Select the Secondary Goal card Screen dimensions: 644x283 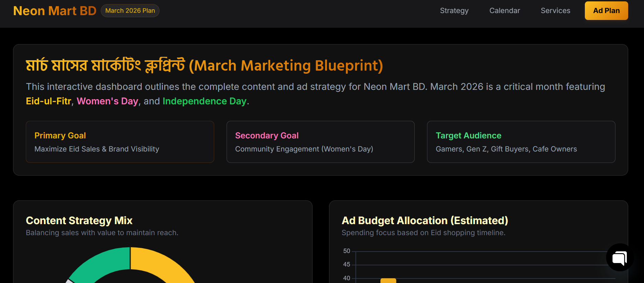[320, 142]
